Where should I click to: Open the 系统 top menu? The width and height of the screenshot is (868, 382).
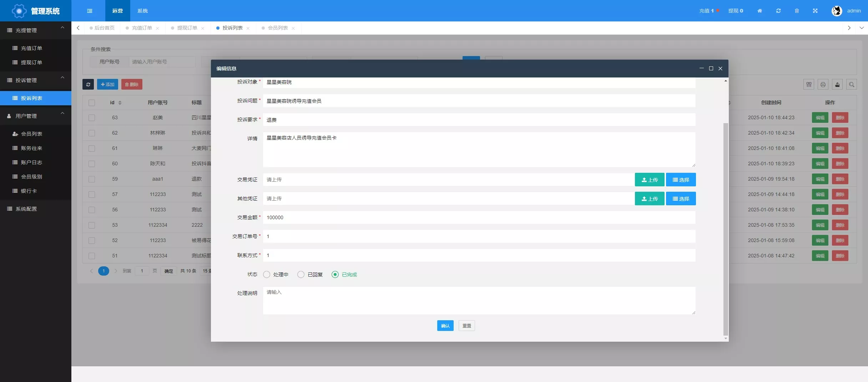[x=142, y=11]
